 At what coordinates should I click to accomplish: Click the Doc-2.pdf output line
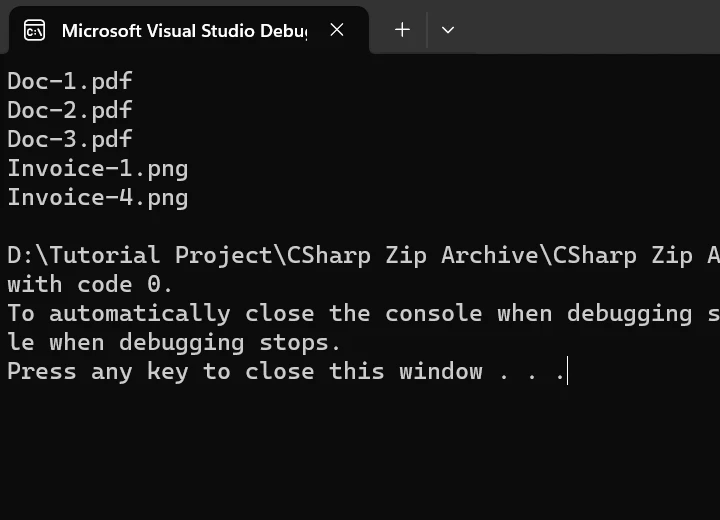(x=70, y=110)
